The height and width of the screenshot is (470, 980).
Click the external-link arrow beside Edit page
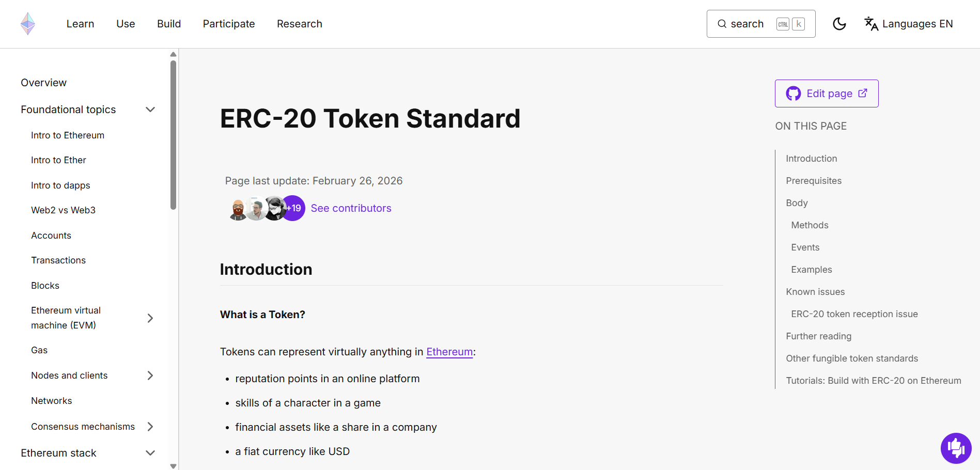863,93
